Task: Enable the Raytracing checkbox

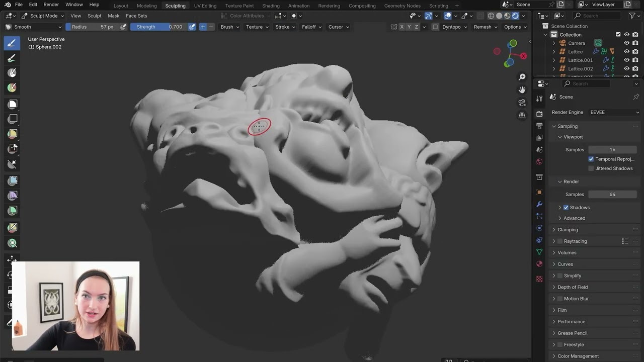Action: (x=560, y=241)
